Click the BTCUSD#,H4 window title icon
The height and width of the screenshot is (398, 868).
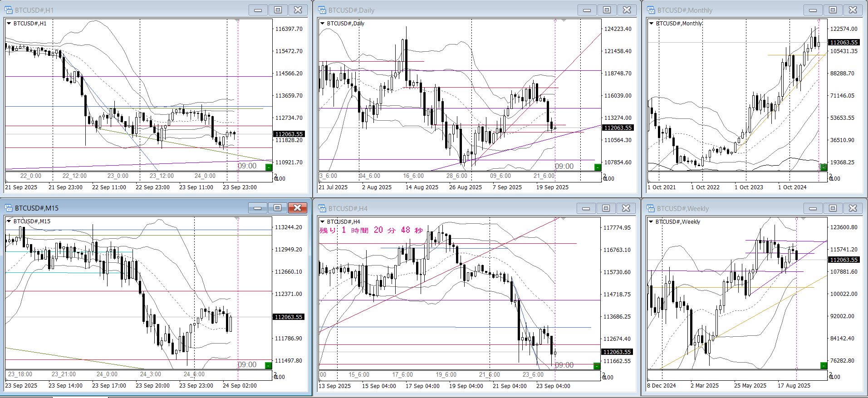tap(322, 208)
